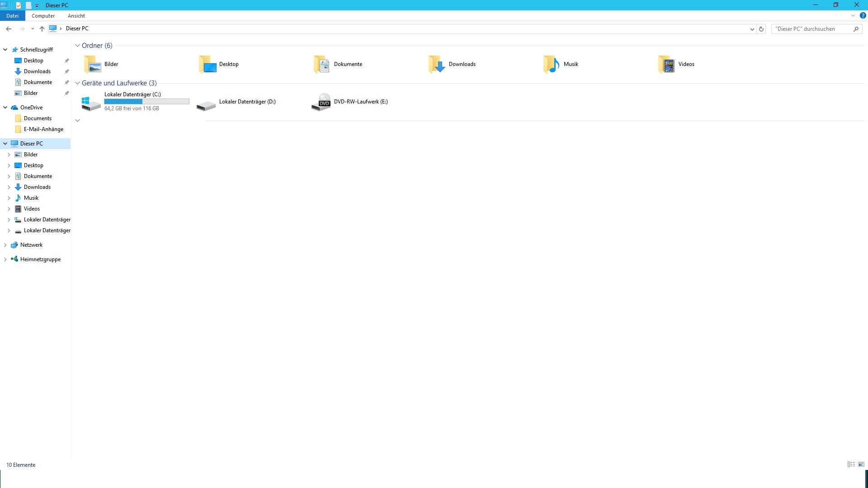Image resolution: width=868 pixels, height=488 pixels.
Task: Collapse the Ordner (6) group
Action: click(77, 46)
